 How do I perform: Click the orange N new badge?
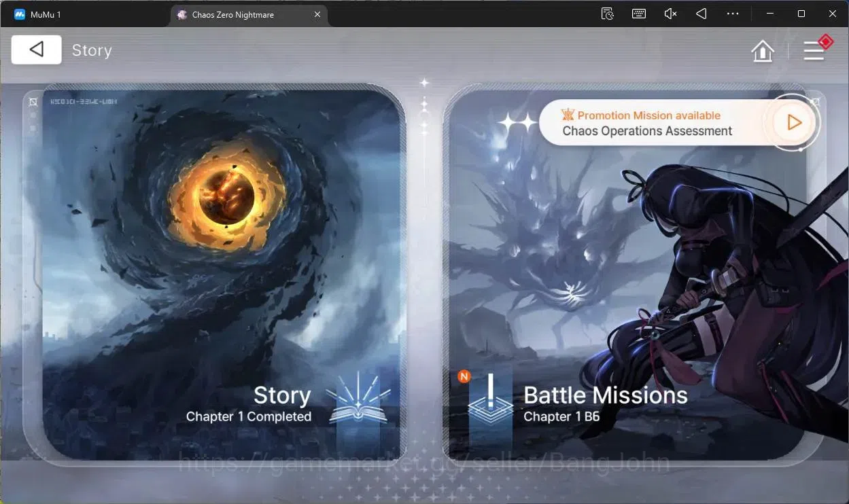[464, 376]
